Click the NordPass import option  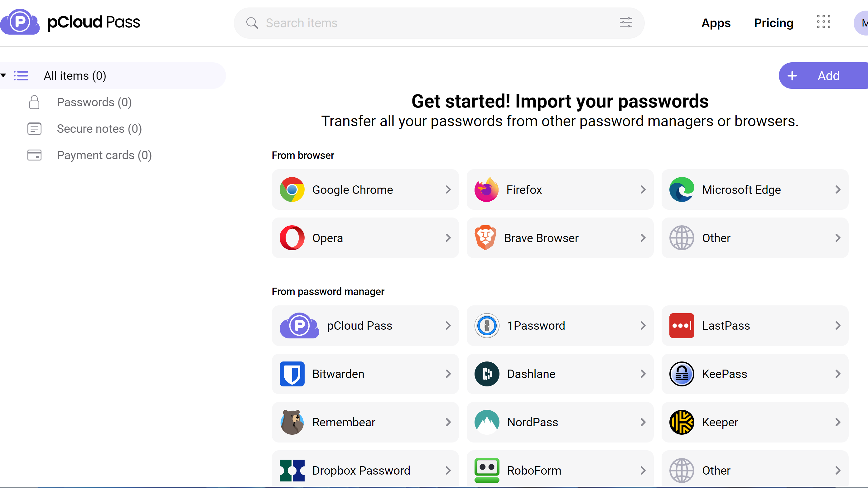pos(560,422)
